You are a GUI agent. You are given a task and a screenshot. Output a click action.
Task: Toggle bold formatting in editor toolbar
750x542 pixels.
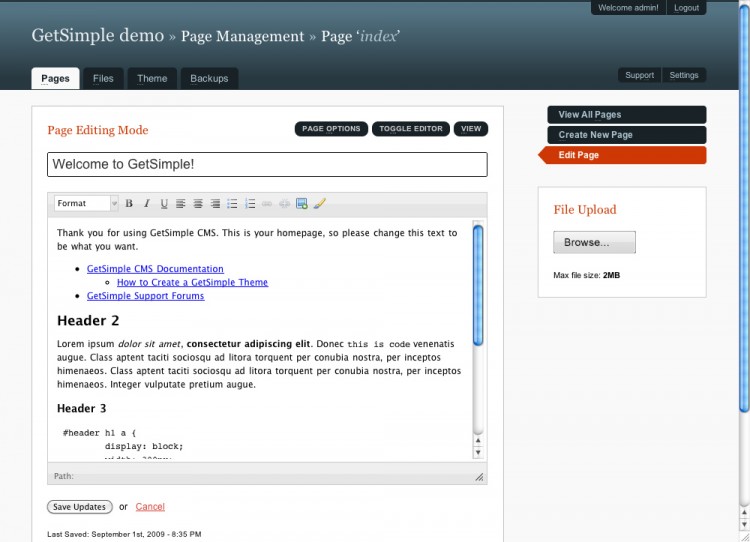click(129, 203)
